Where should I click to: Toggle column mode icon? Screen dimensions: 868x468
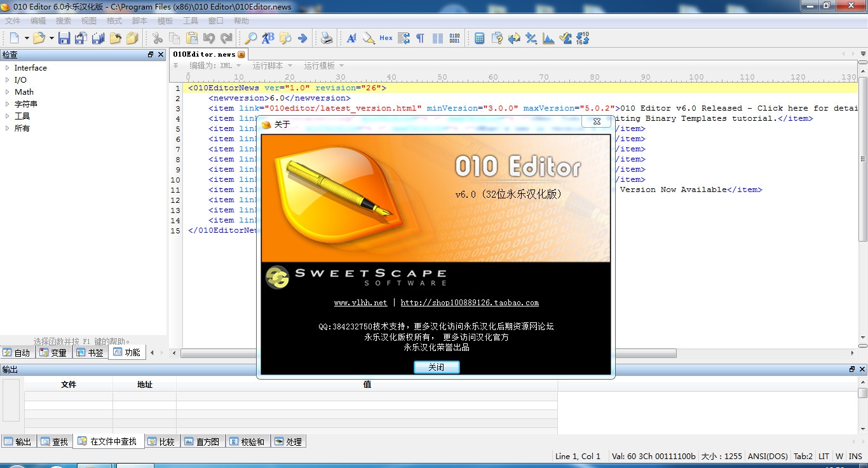point(437,38)
